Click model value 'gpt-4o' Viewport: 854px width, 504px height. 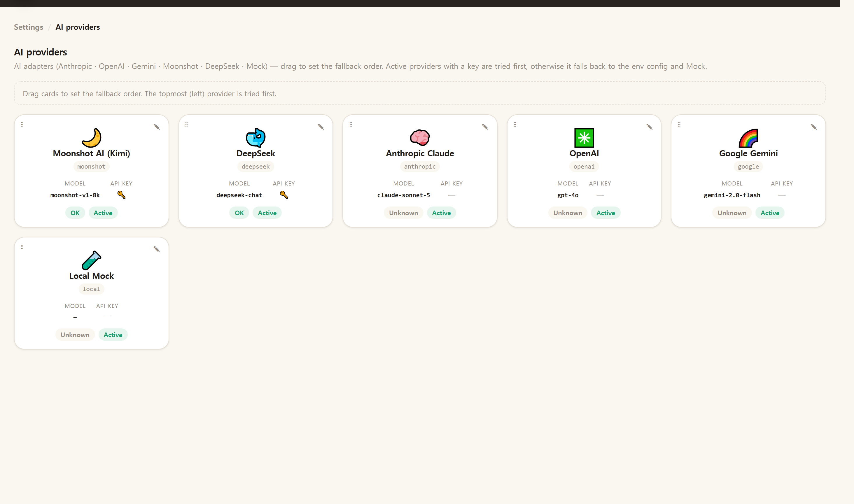(568, 195)
